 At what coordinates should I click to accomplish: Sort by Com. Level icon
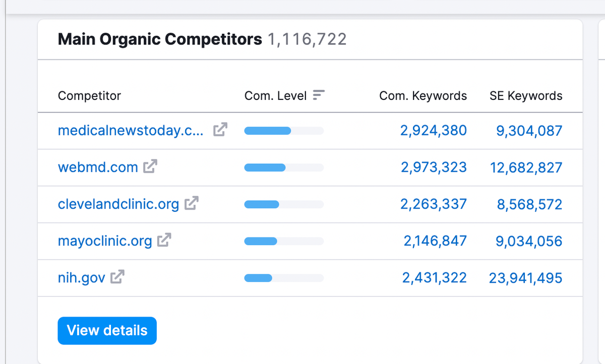(319, 95)
